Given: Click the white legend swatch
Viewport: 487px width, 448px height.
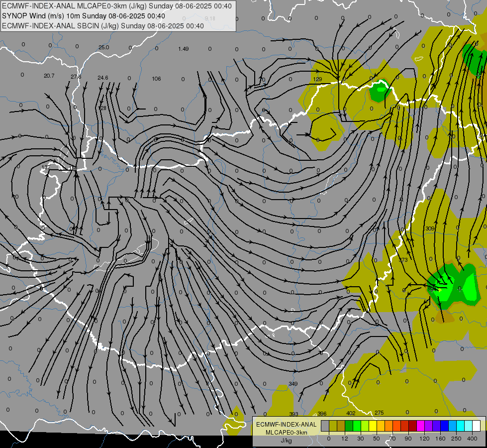Looking at the screenshot, I should [x=477, y=426].
